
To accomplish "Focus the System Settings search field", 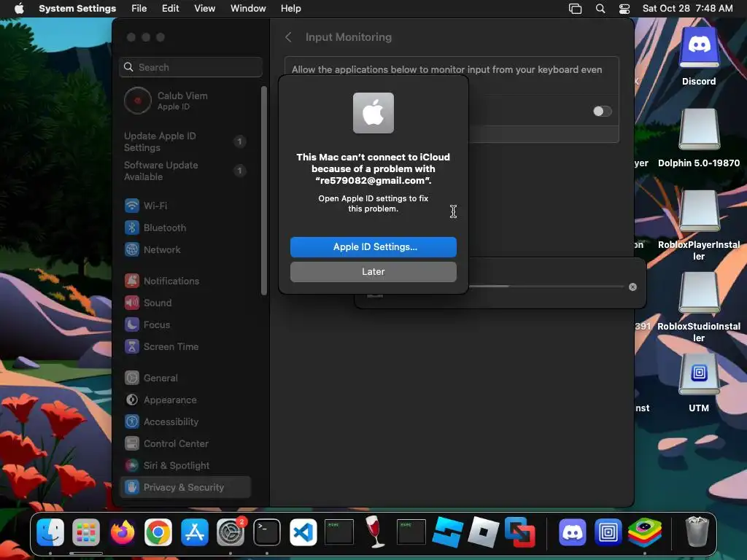I will [190, 67].
